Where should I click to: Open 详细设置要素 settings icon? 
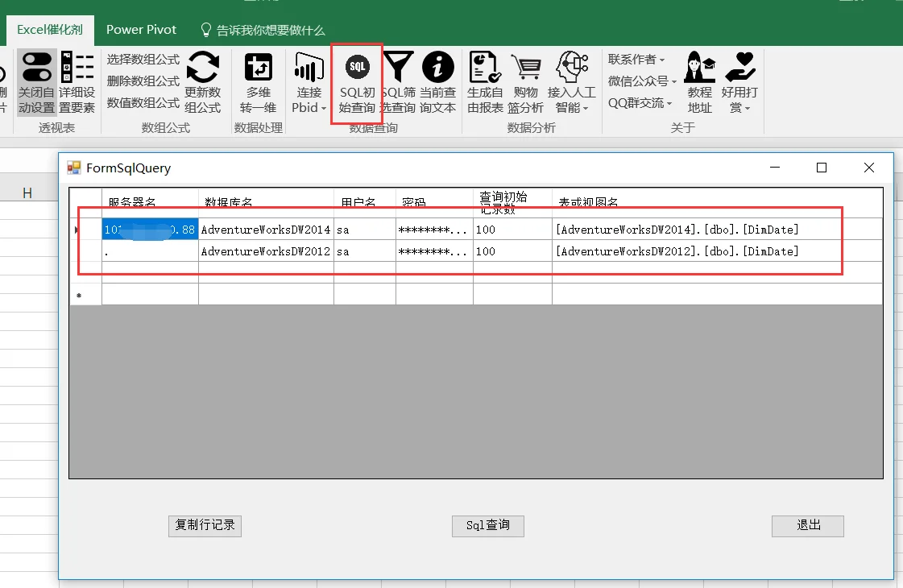point(77,68)
